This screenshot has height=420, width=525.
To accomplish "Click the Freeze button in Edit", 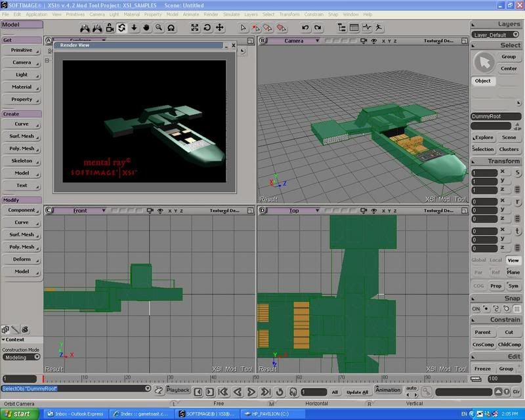I will click(482, 368).
